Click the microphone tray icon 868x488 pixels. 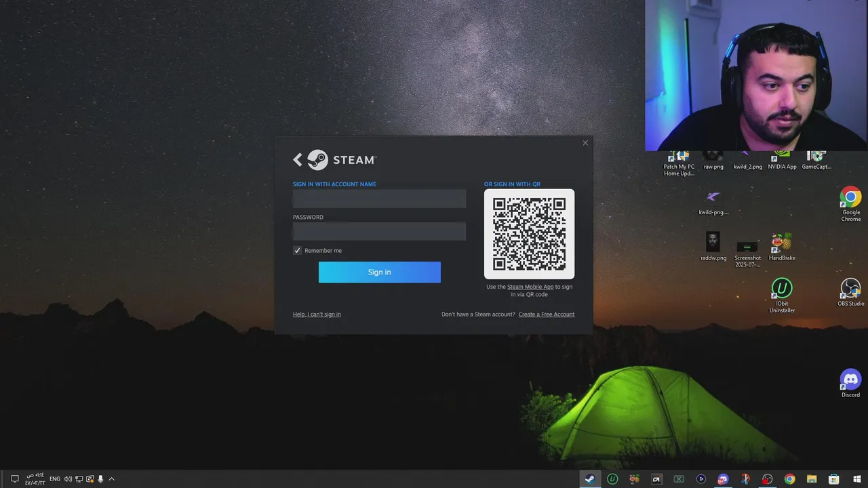pyautogui.click(x=100, y=479)
